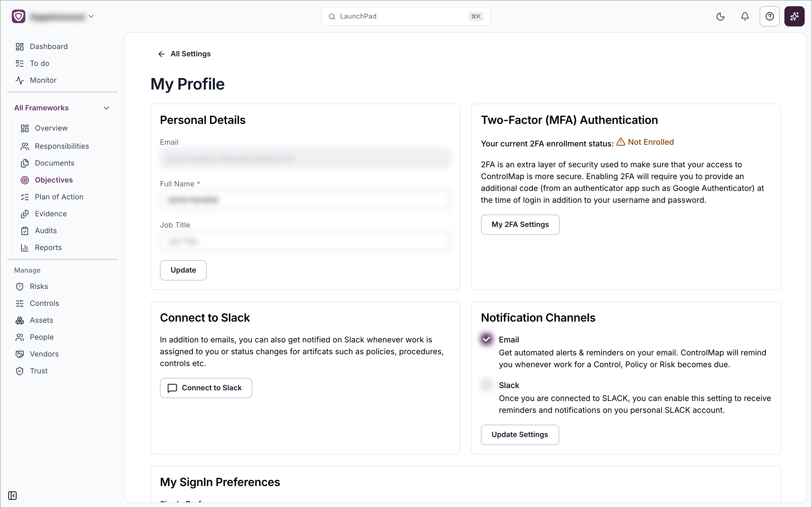
Task: Launch the AI sparkle assistant button
Action: click(794, 16)
